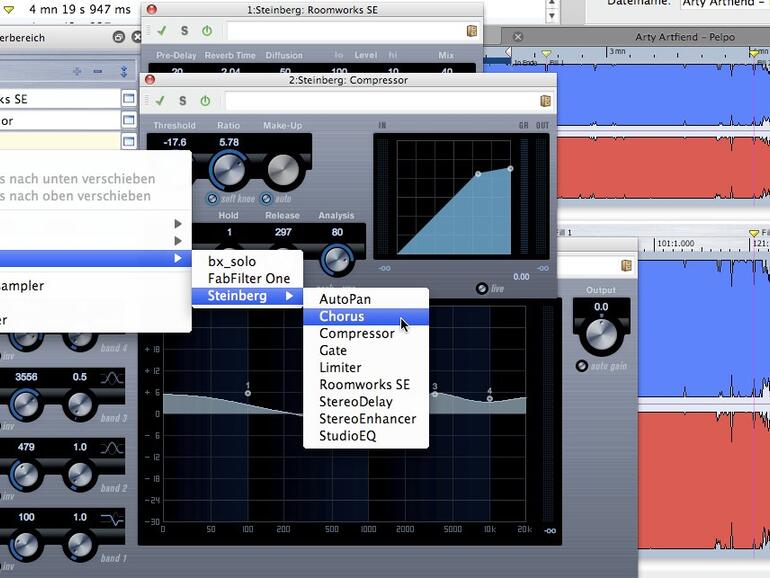Expand first submenu arrow below 'nach oben verschieben'
The image size is (770, 578).
click(x=178, y=224)
